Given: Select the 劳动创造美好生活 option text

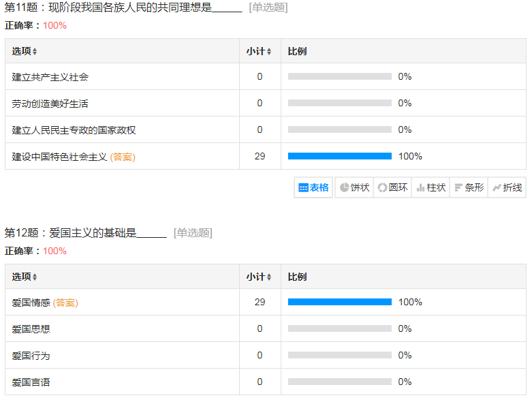Looking at the screenshot, I should 50,104.
